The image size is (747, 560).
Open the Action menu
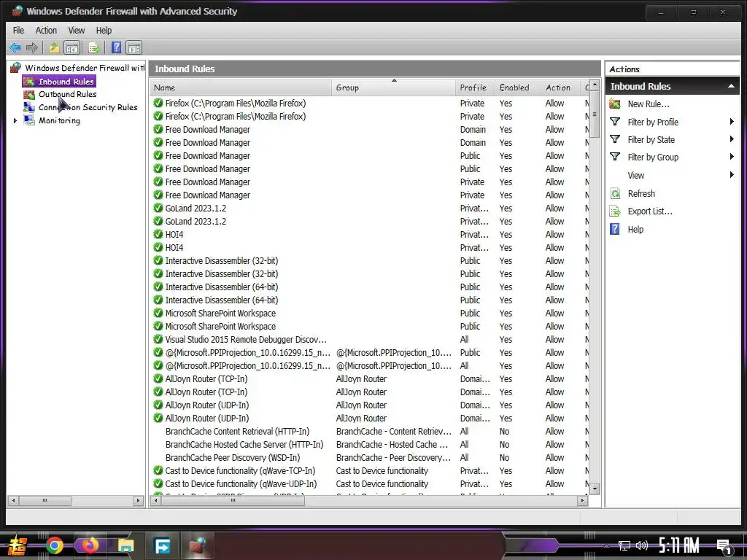point(46,31)
